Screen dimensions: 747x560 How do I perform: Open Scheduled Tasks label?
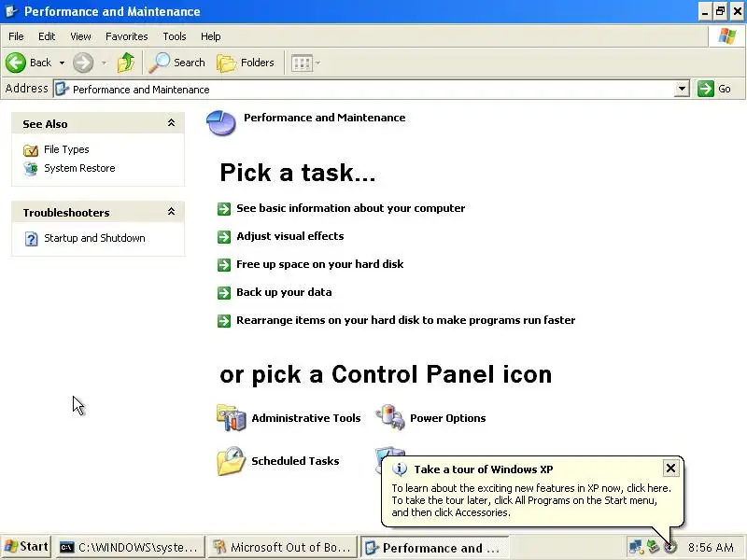coord(295,461)
